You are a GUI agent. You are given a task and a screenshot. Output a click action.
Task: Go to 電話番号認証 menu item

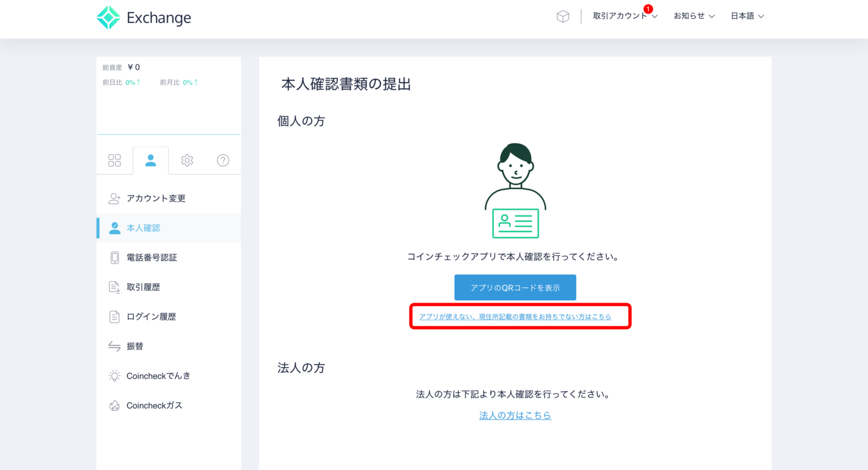point(151,258)
